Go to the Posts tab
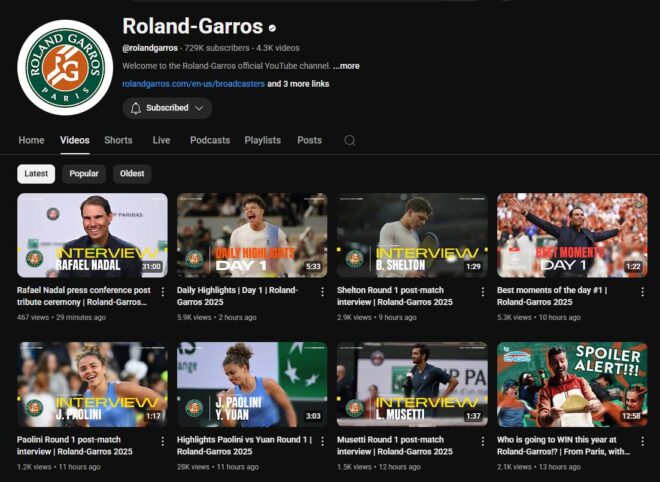Screen dimensions: 660x482 (x=309, y=140)
